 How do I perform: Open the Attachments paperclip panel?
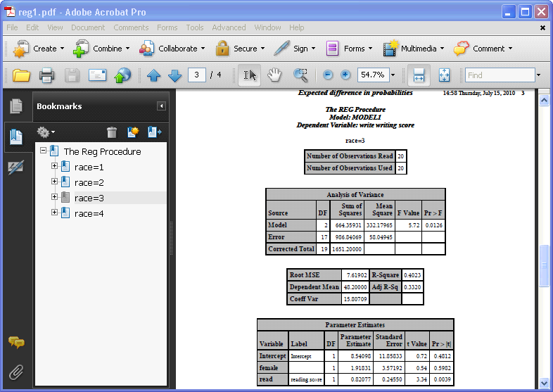click(15, 372)
